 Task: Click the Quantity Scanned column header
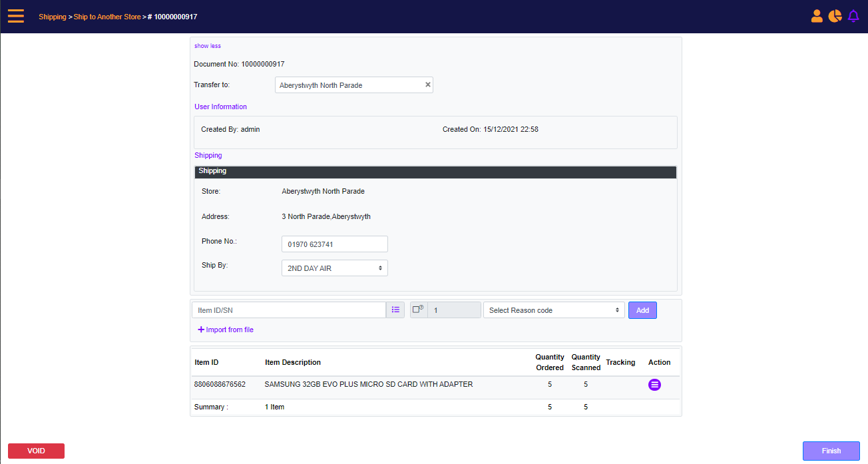[586, 362]
